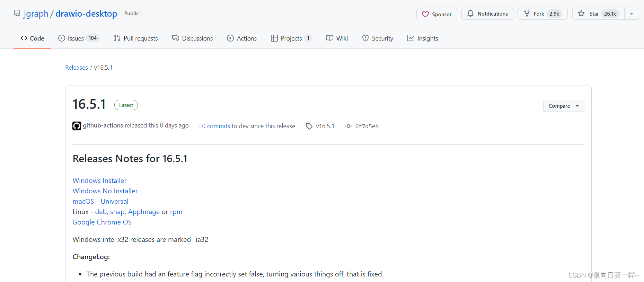
Task: Click the Latest release badge
Action: [x=126, y=105]
